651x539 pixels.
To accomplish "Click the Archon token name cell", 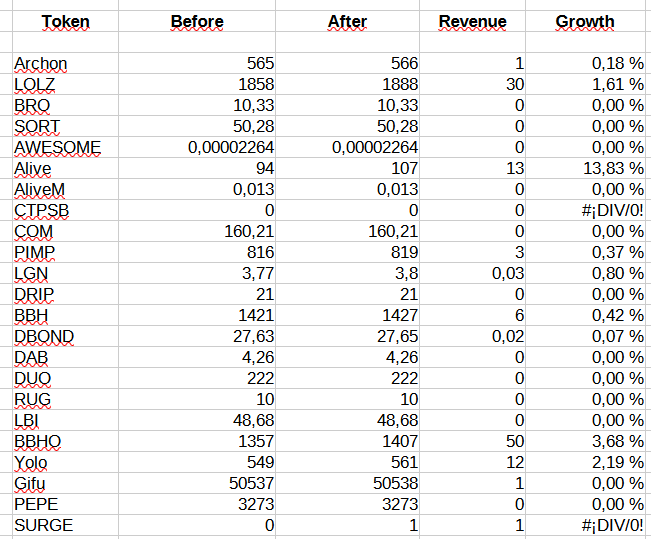I will pos(66,64).
